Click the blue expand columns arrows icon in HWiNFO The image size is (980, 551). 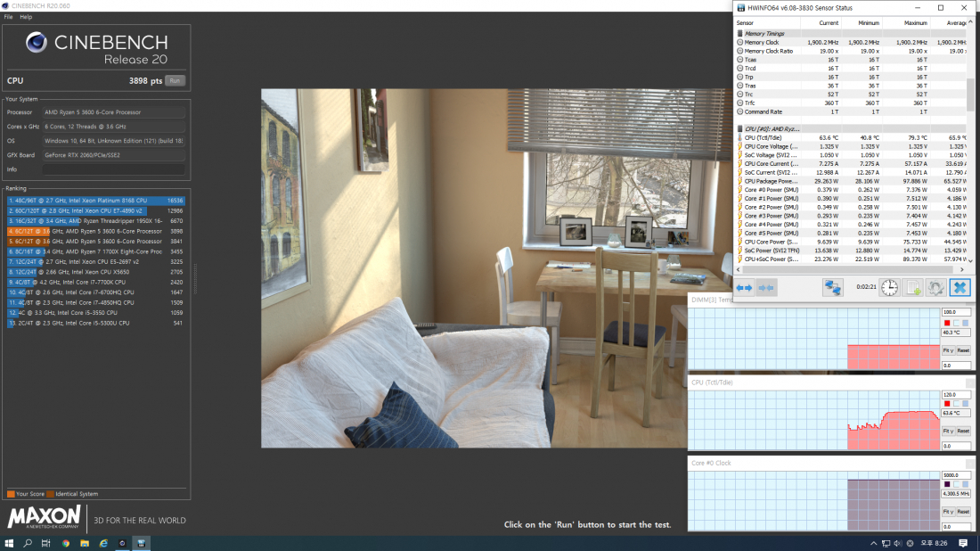pyautogui.click(x=746, y=287)
